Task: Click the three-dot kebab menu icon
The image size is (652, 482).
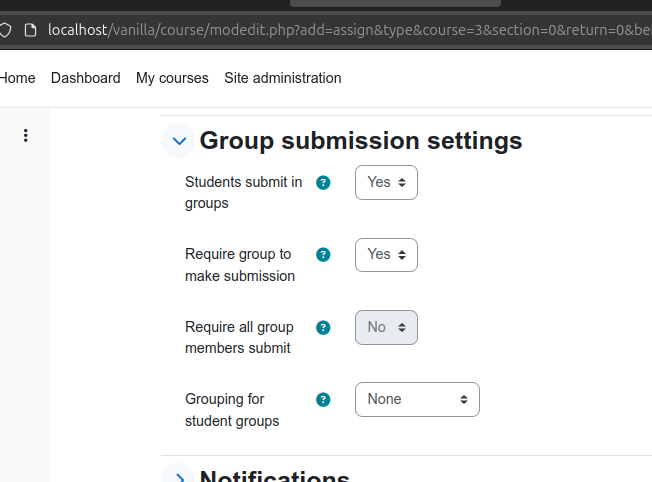Action: pyautogui.click(x=26, y=136)
